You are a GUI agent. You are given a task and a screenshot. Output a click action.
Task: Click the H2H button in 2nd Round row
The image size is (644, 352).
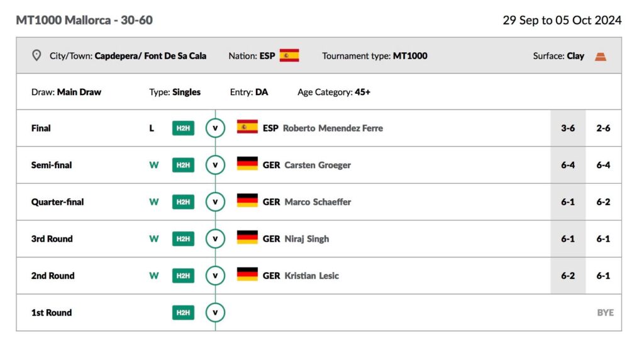[183, 276]
